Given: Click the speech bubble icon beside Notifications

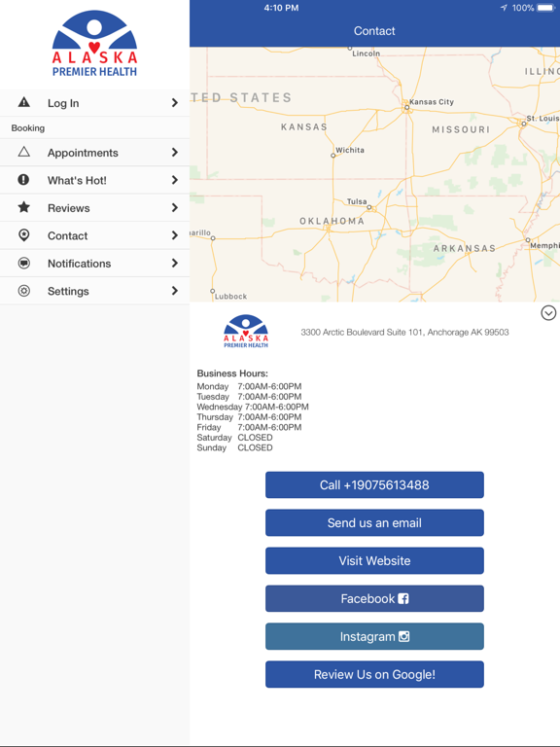Looking at the screenshot, I should pos(23,263).
